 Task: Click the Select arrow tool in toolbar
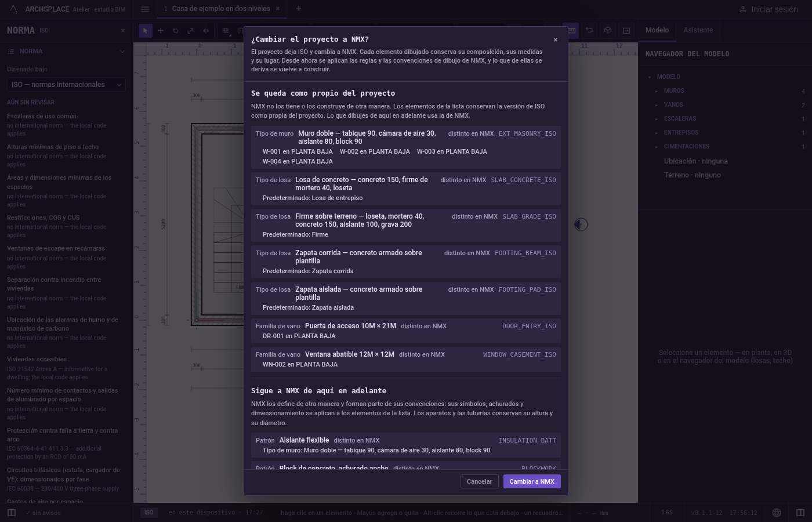click(x=146, y=31)
